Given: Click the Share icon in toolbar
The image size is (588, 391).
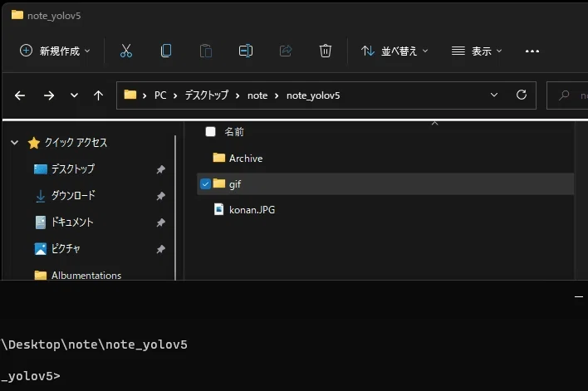Looking at the screenshot, I should (286, 51).
